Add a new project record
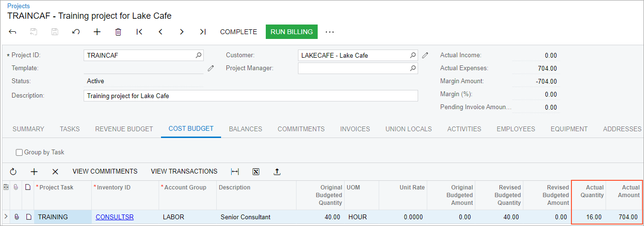 97,32
